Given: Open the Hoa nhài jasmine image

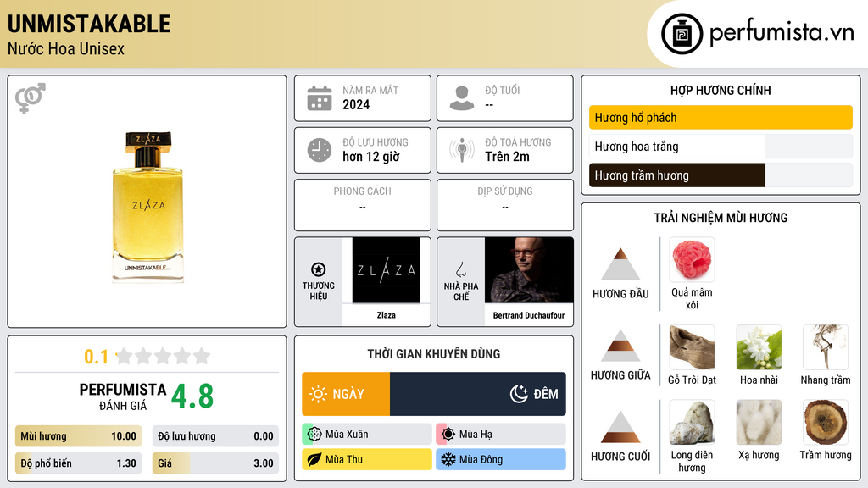Looking at the screenshot, I should 759,347.
